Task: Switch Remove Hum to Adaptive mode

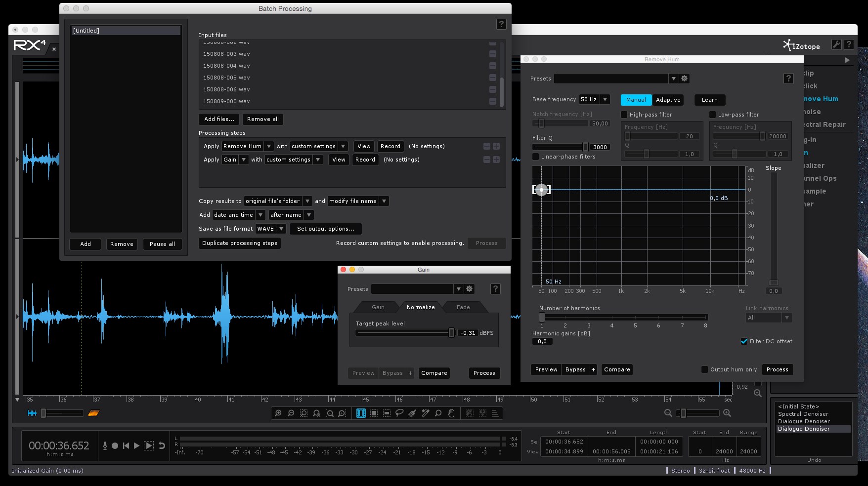Action: pyautogui.click(x=668, y=100)
